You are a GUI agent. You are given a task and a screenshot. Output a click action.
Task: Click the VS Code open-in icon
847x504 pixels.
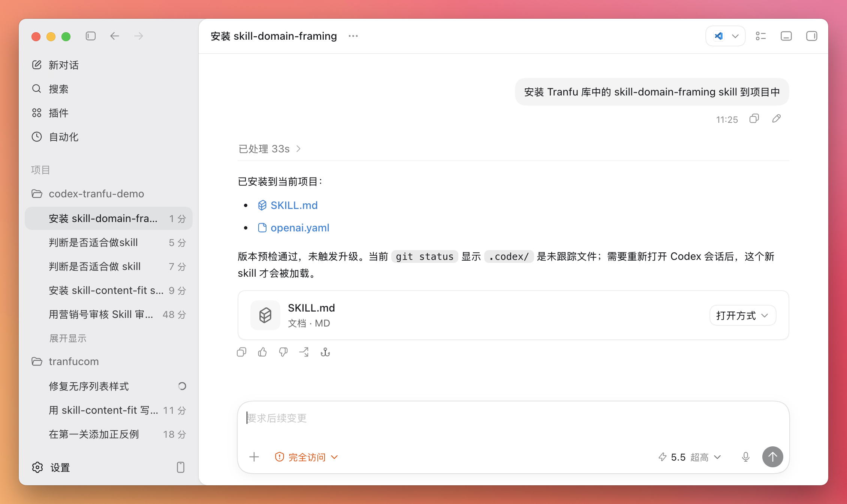pyautogui.click(x=718, y=36)
